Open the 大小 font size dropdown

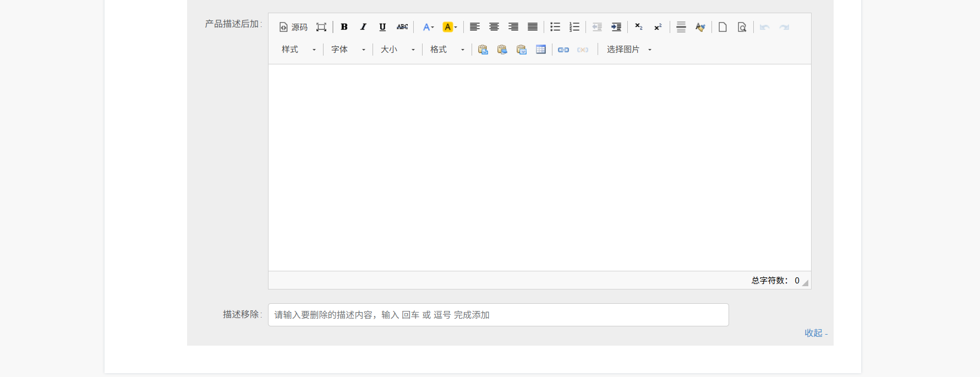[x=398, y=50]
